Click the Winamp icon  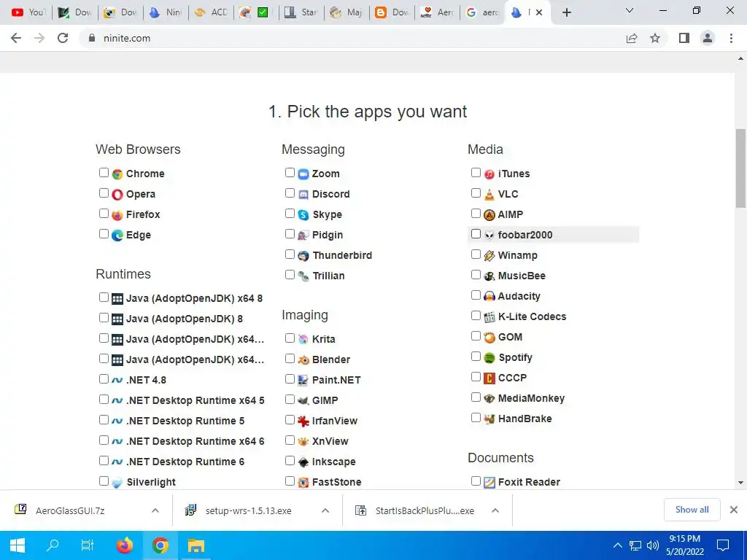tap(489, 256)
